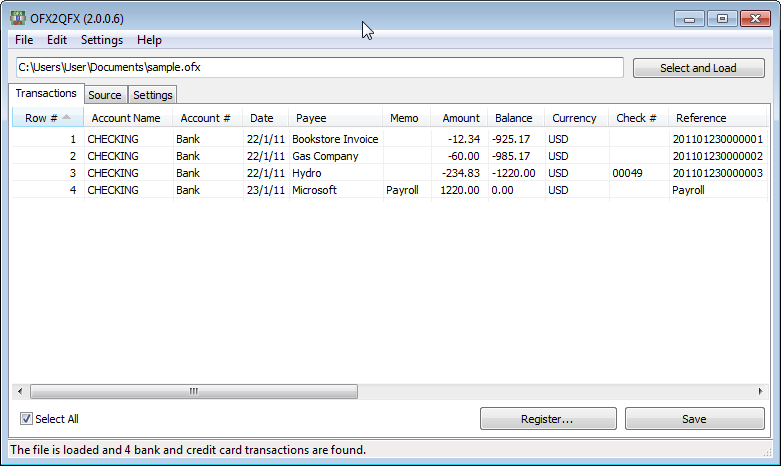Viewport: 781px width, 466px height.
Task: Click the 23/1/11 date cell
Action: tap(265, 190)
